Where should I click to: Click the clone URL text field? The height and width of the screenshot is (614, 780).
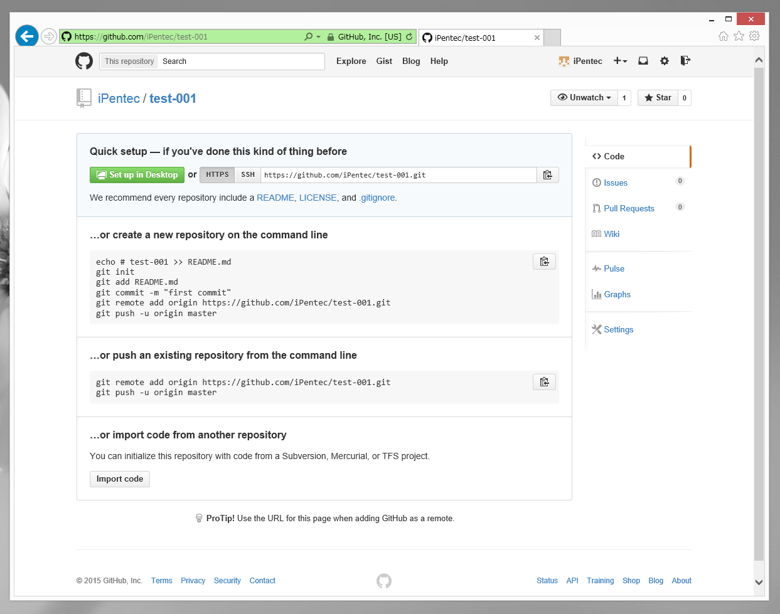click(398, 175)
